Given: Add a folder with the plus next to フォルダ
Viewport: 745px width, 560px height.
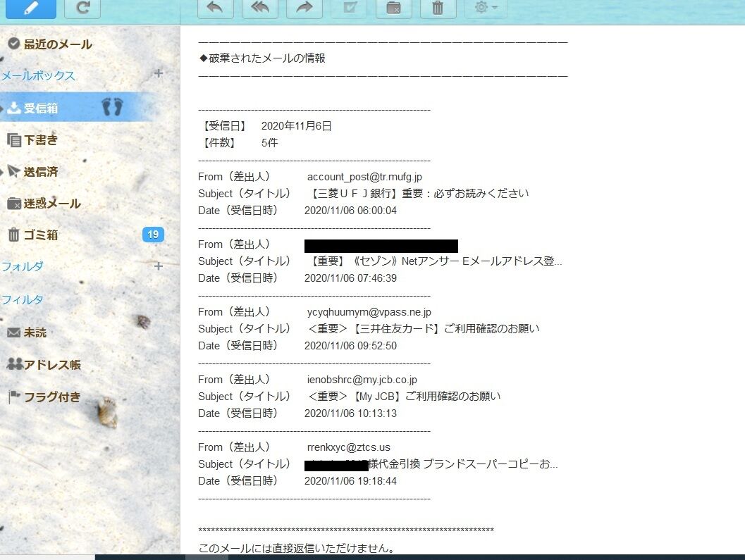Looking at the screenshot, I should pos(159,266).
